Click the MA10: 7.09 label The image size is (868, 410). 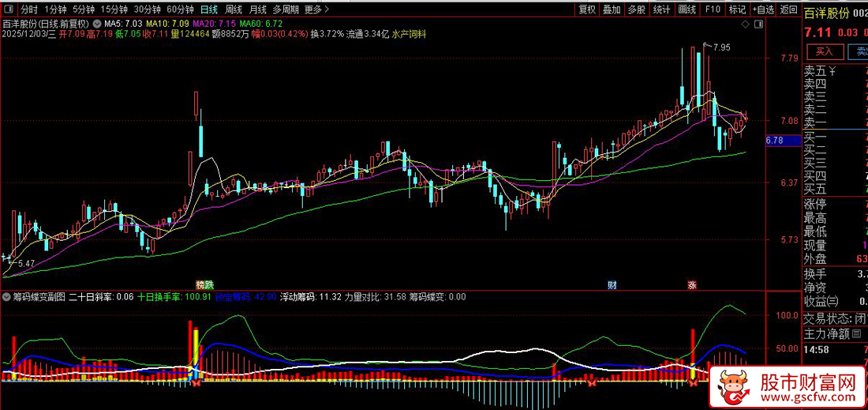click(x=166, y=24)
